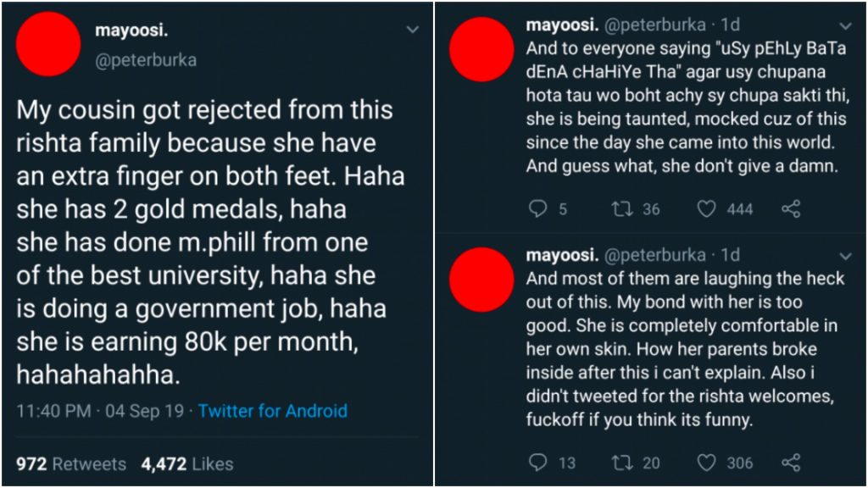This screenshot has height=488, width=868.
Task: Share the "laughing the heck" tweet
Action: coord(791,463)
